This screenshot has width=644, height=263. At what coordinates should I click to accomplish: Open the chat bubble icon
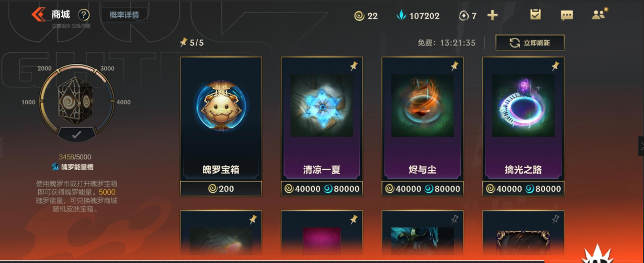[567, 15]
